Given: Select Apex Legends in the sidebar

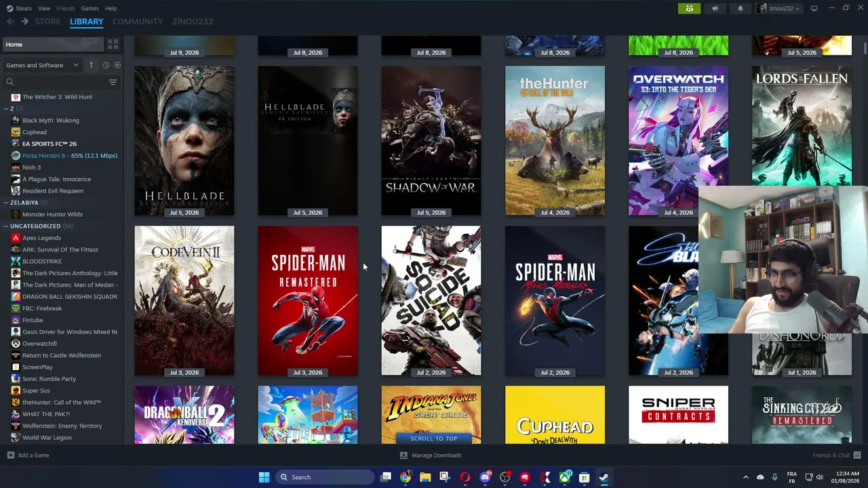Looking at the screenshot, I should (x=41, y=238).
